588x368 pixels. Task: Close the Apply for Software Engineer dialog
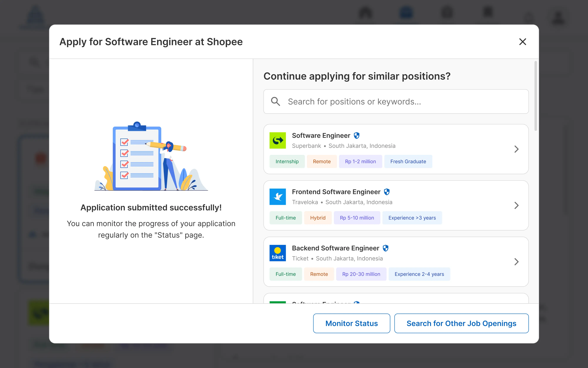pos(522,42)
